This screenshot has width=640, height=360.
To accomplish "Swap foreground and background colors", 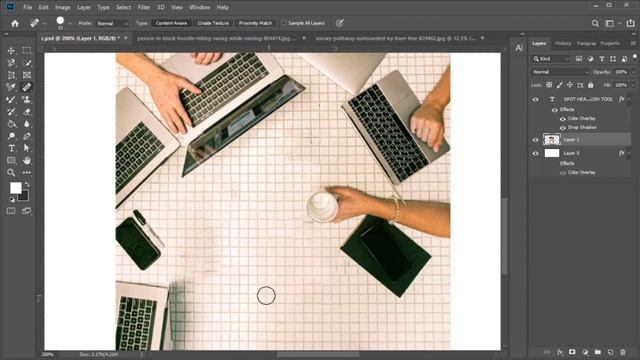I will pos(27,184).
